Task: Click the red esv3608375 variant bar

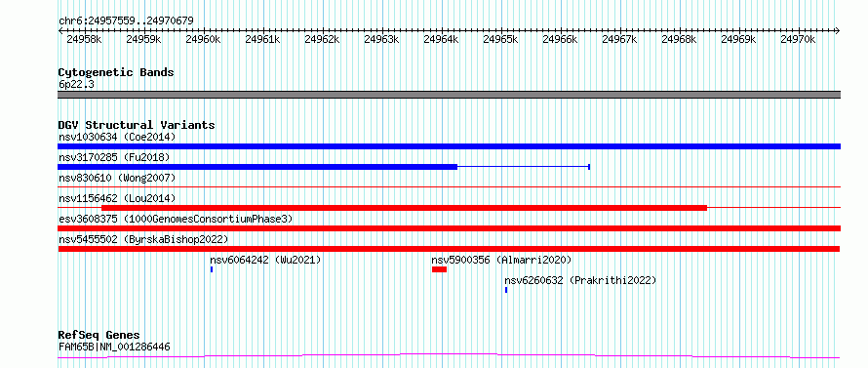Action: point(449,228)
